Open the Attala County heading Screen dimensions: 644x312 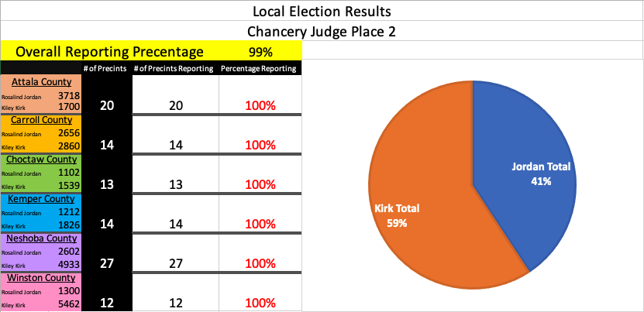pyautogui.click(x=42, y=81)
